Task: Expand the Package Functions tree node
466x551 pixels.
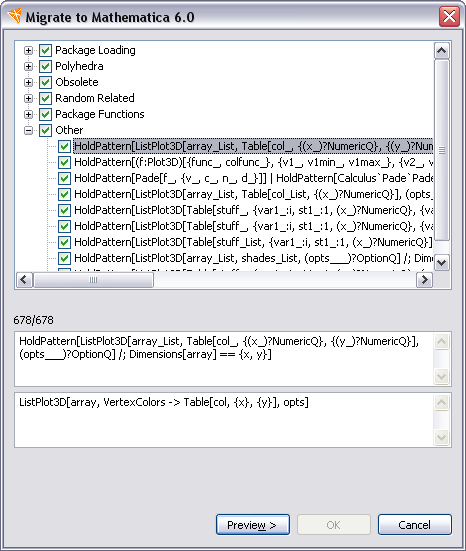Action: click(28, 114)
